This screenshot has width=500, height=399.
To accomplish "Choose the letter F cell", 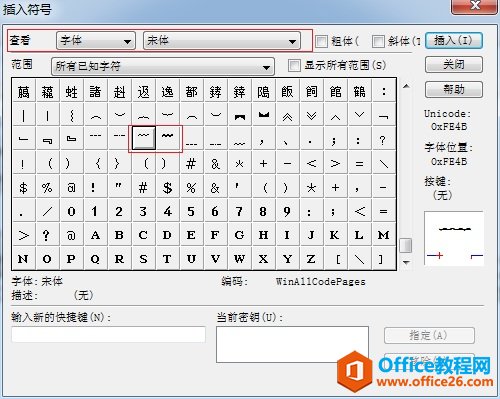I will (216, 234).
